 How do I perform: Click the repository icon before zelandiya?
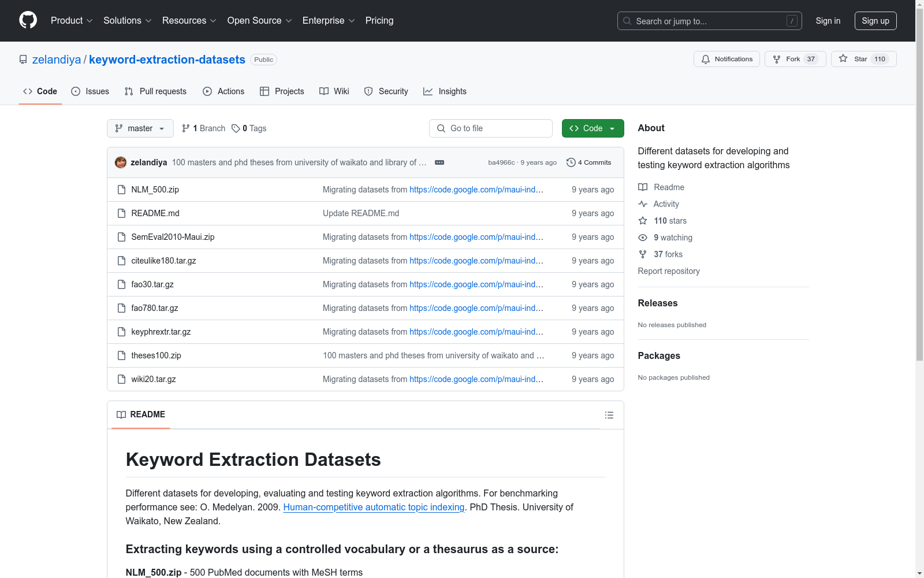[x=23, y=60]
